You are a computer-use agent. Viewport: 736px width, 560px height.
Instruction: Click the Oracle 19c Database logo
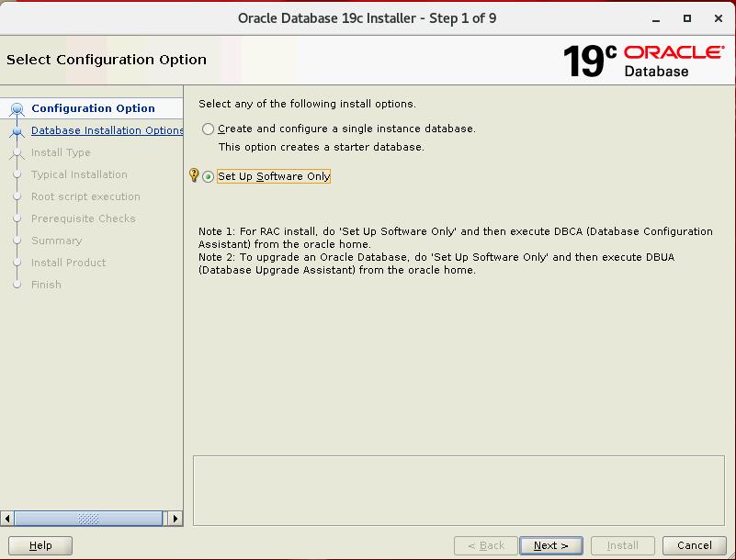click(x=642, y=61)
